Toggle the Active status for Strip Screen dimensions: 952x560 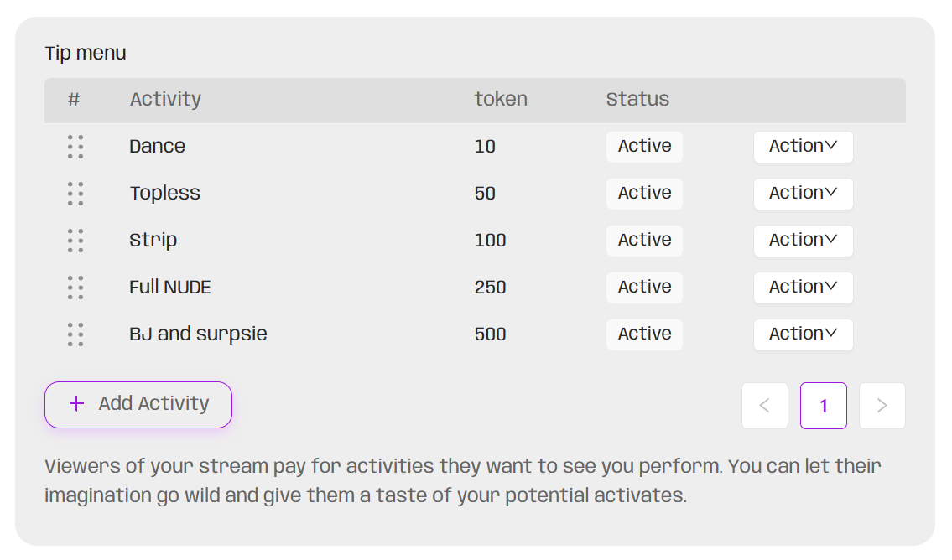pyautogui.click(x=644, y=241)
